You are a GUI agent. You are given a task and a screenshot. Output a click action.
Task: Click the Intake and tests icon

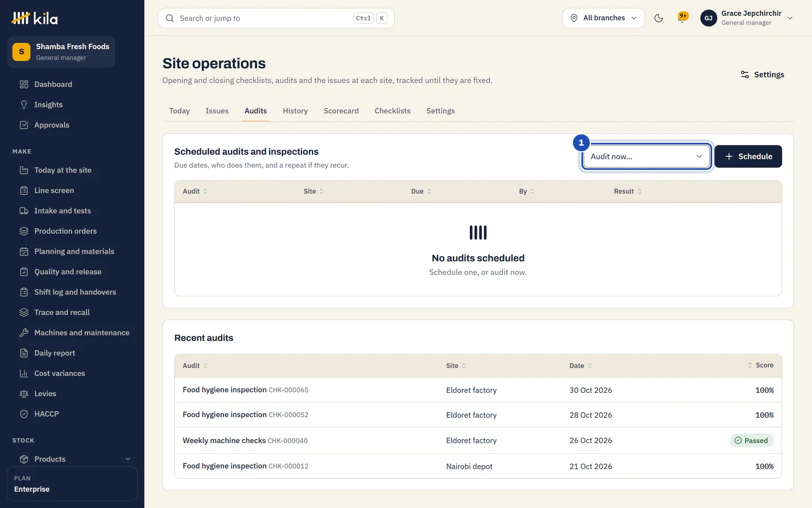24,211
